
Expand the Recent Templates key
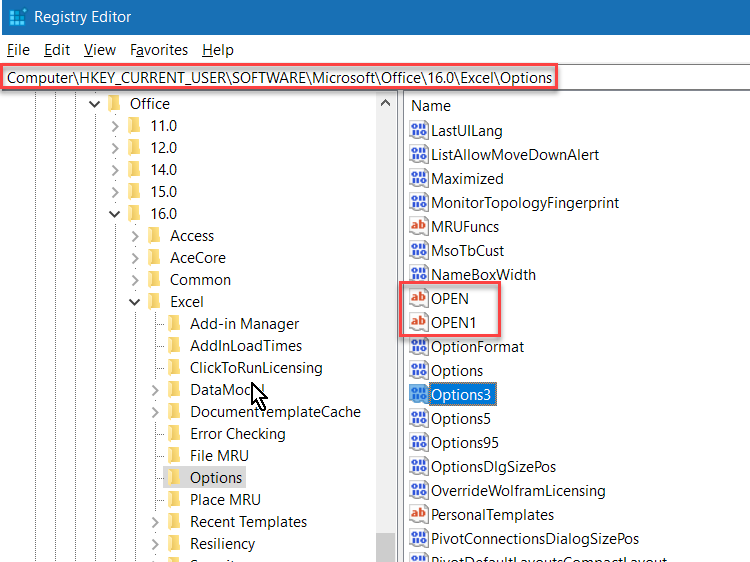pyautogui.click(x=155, y=522)
